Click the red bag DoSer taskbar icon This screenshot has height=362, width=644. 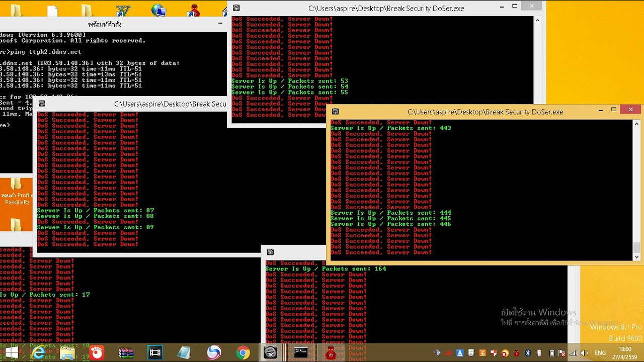click(331, 353)
